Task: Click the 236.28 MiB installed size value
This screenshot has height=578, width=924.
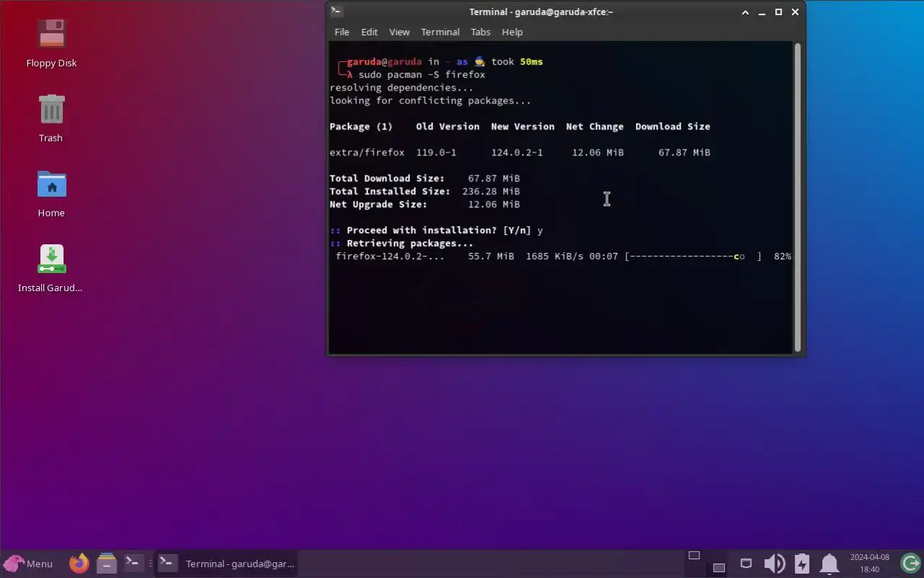Action: 491,191
